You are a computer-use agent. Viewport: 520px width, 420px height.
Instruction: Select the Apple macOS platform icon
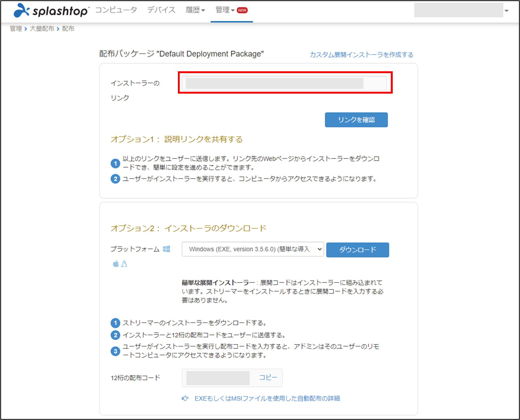coord(116,264)
